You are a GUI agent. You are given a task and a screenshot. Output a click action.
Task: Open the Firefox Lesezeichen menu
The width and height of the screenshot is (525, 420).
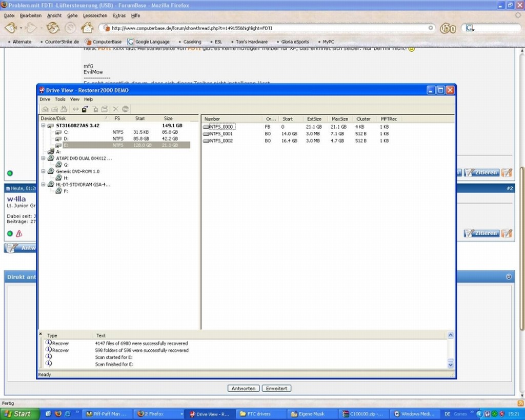[x=95, y=16]
